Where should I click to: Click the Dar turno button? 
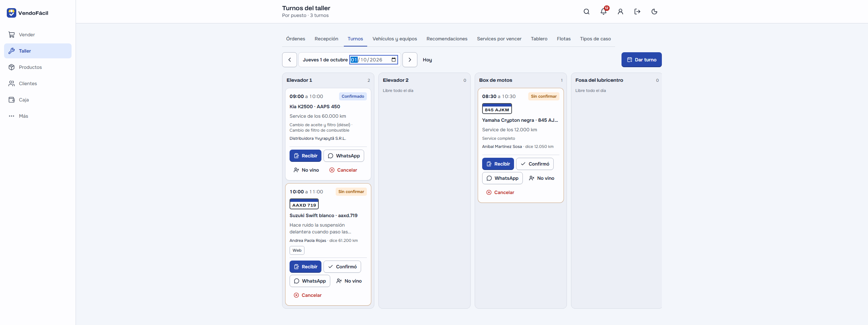coord(642,60)
